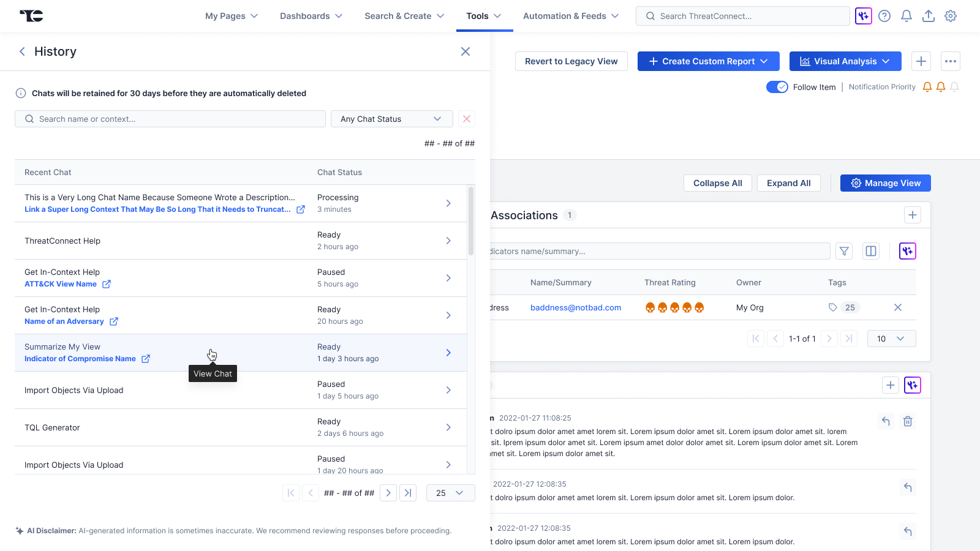Click the upload icon in top bar
This screenshot has height=551, width=980.
(929, 16)
